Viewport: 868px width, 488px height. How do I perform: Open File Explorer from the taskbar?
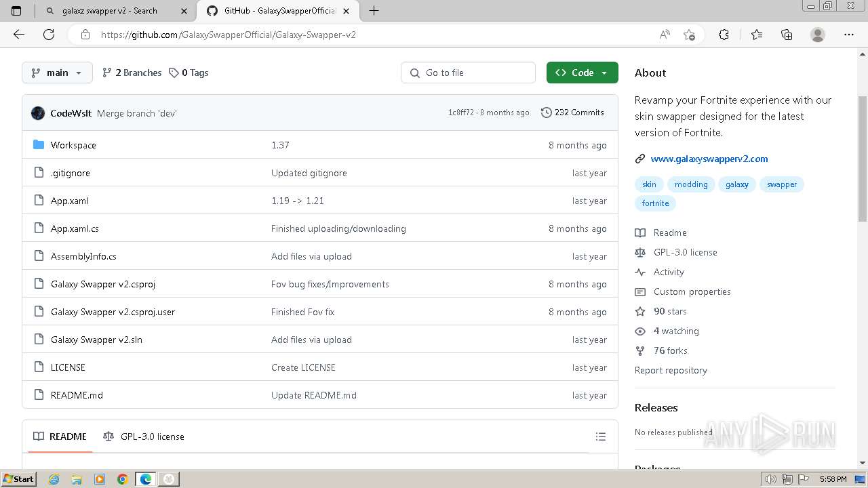point(77,479)
